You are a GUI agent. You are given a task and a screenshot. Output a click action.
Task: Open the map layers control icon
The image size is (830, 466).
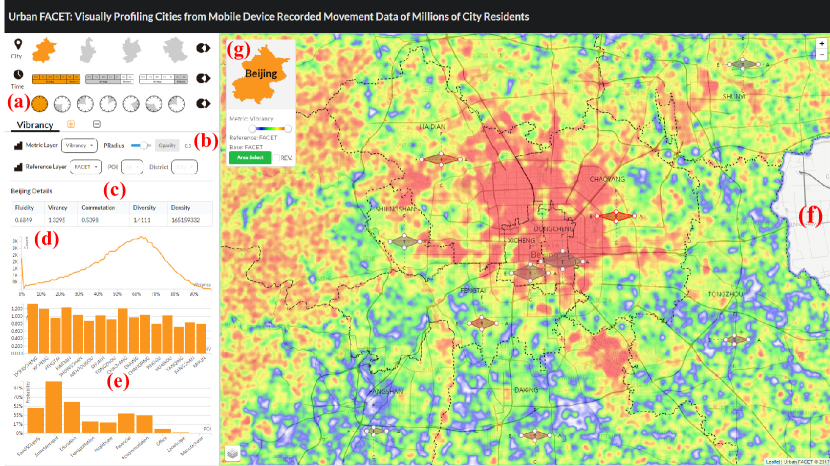232,453
